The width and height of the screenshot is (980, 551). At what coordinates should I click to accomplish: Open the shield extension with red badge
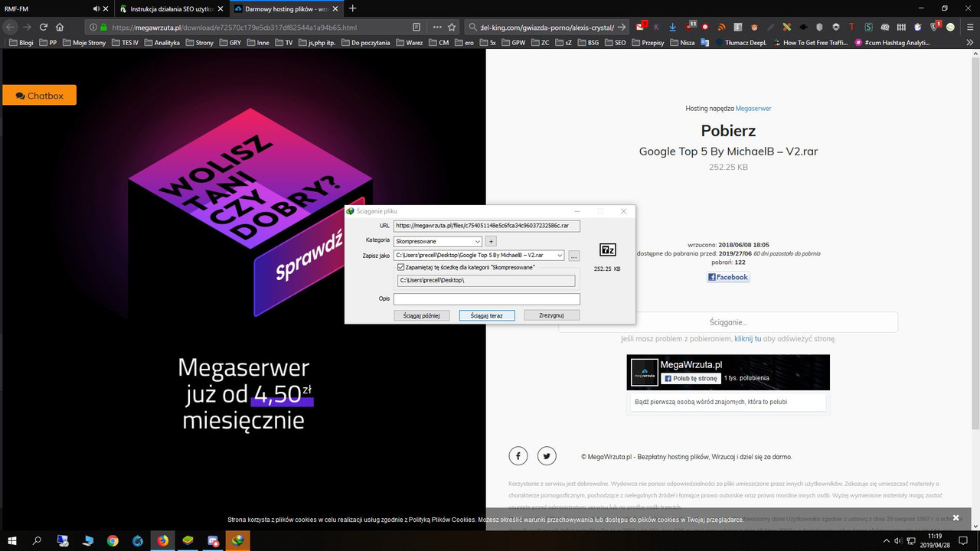pyautogui.click(x=934, y=27)
